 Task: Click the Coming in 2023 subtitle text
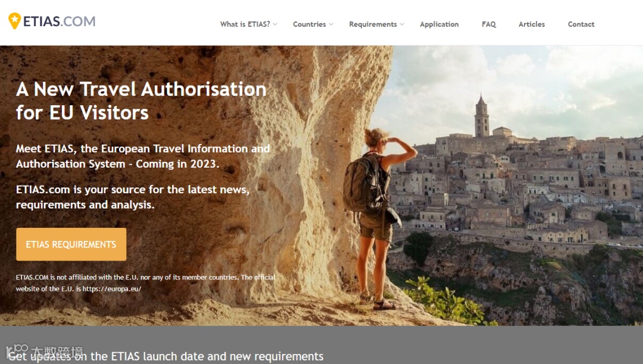177,164
